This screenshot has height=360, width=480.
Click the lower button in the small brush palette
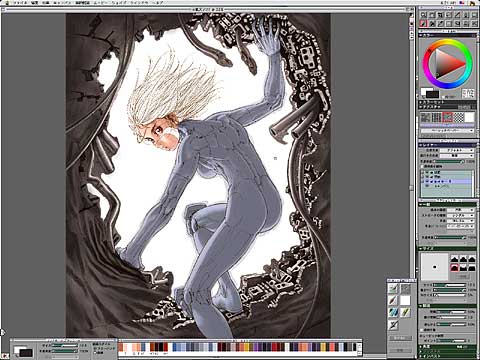(x=400, y=350)
